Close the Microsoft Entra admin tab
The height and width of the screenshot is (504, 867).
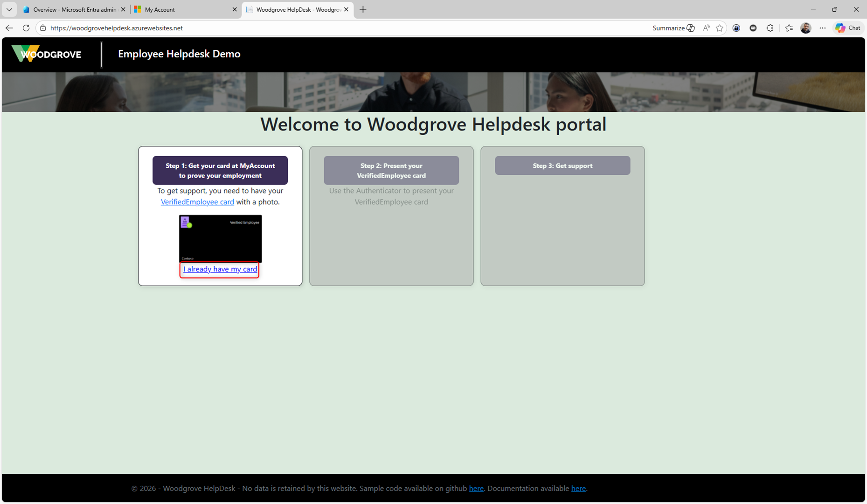(123, 9)
